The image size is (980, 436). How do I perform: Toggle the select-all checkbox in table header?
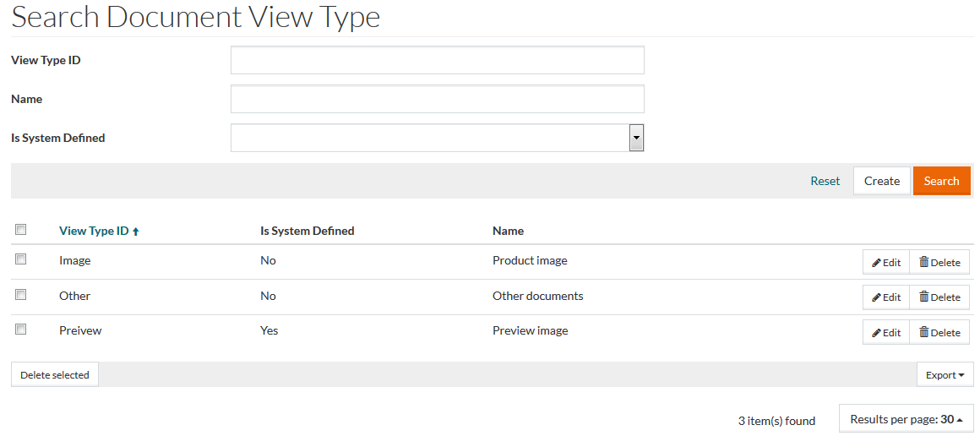click(21, 230)
